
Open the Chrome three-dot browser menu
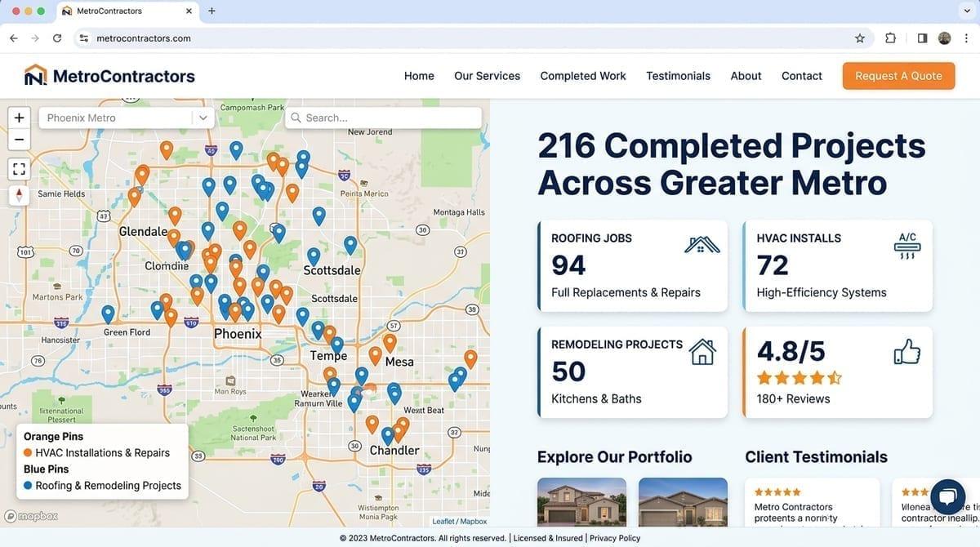(967, 38)
